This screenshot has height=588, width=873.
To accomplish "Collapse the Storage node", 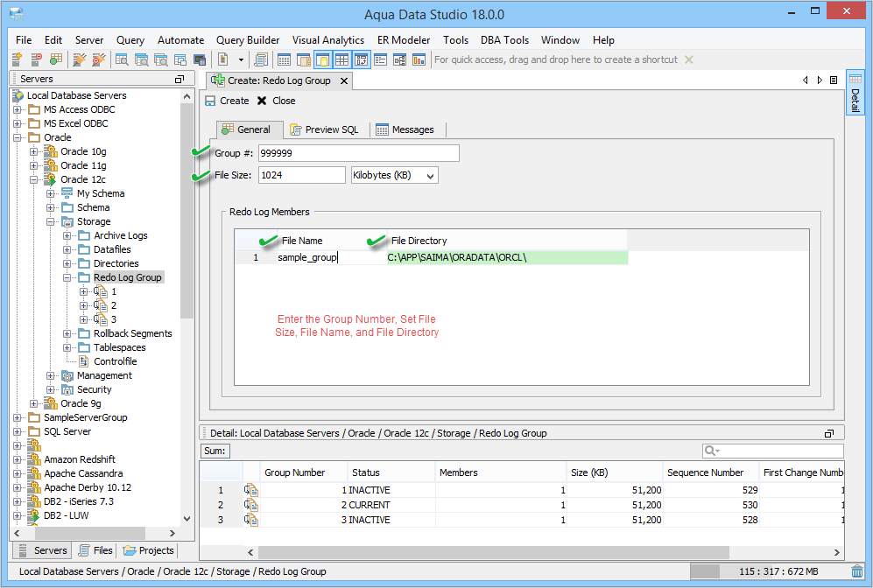I will pyautogui.click(x=51, y=221).
